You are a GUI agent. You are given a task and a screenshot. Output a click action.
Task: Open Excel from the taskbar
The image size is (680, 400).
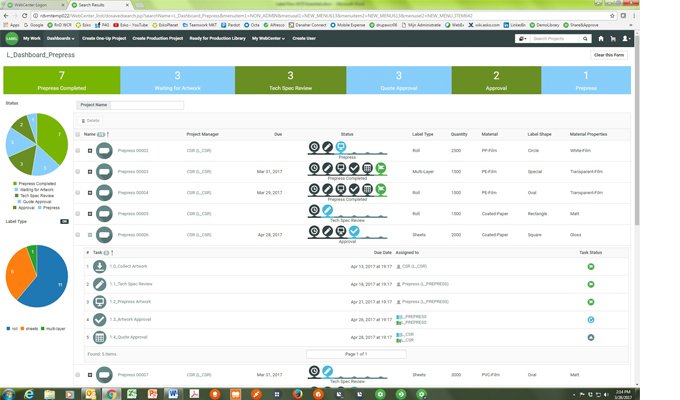(132, 394)
